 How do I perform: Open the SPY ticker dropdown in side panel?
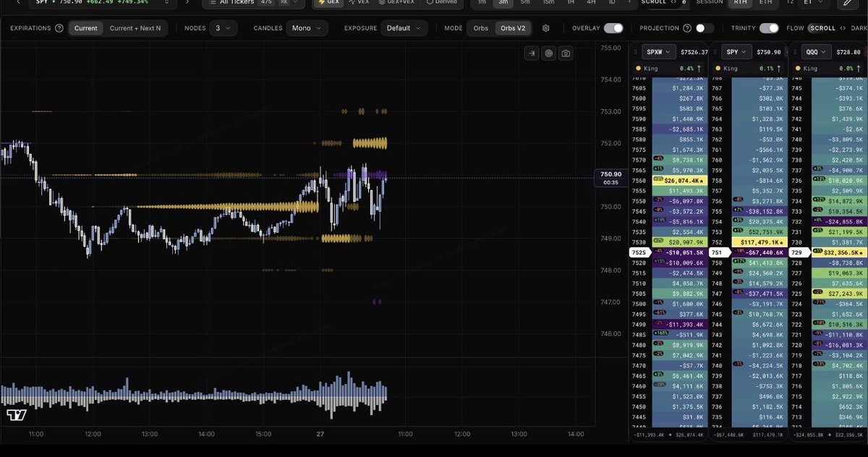click(736, 52)
